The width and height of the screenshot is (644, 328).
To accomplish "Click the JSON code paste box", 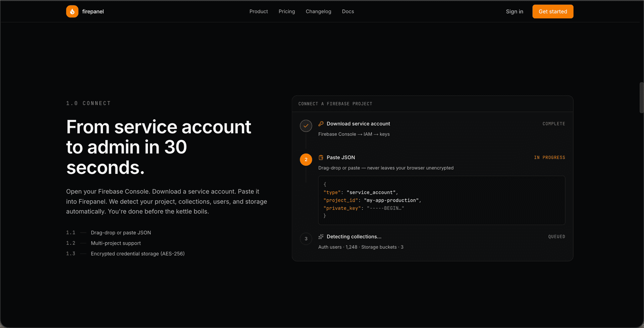I will [441, 200].
